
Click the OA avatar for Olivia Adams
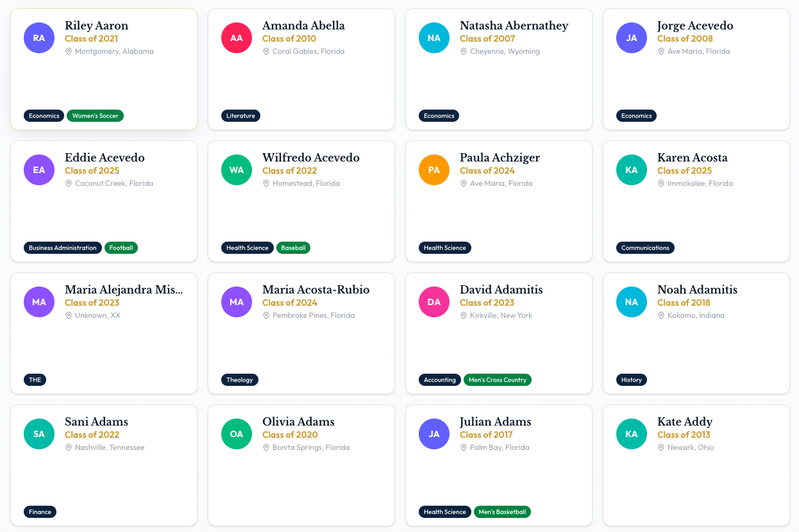[x=237, y=434]
